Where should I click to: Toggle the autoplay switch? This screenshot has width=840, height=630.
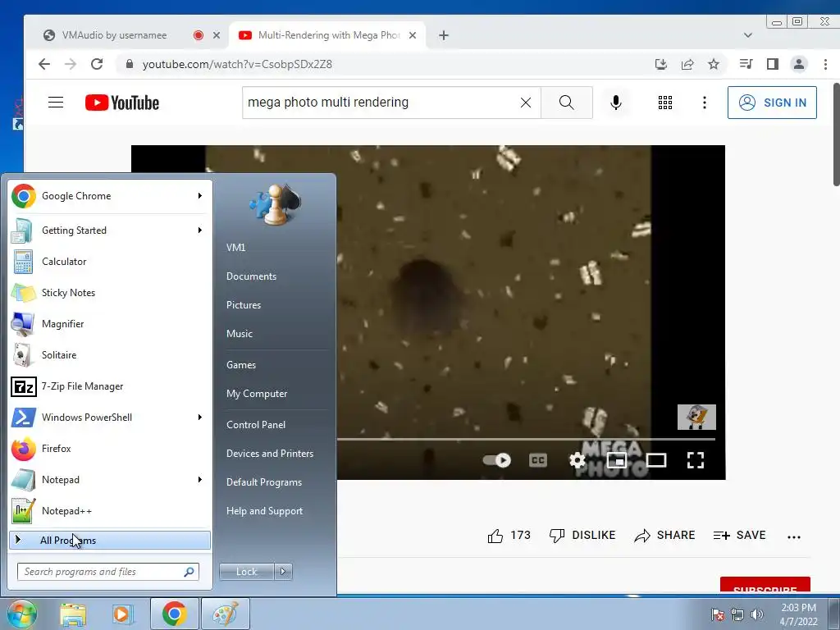496,460
